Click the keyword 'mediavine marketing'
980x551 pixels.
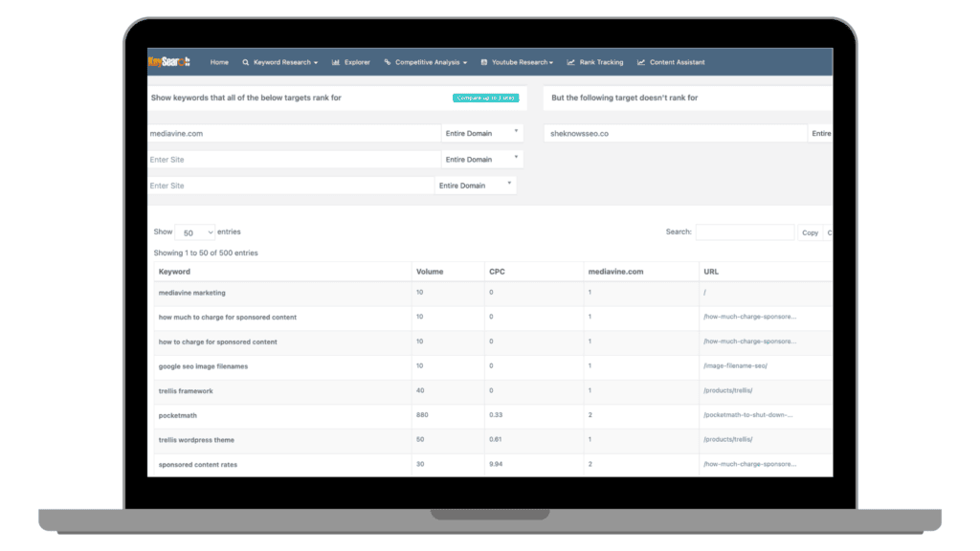point(191,293)
